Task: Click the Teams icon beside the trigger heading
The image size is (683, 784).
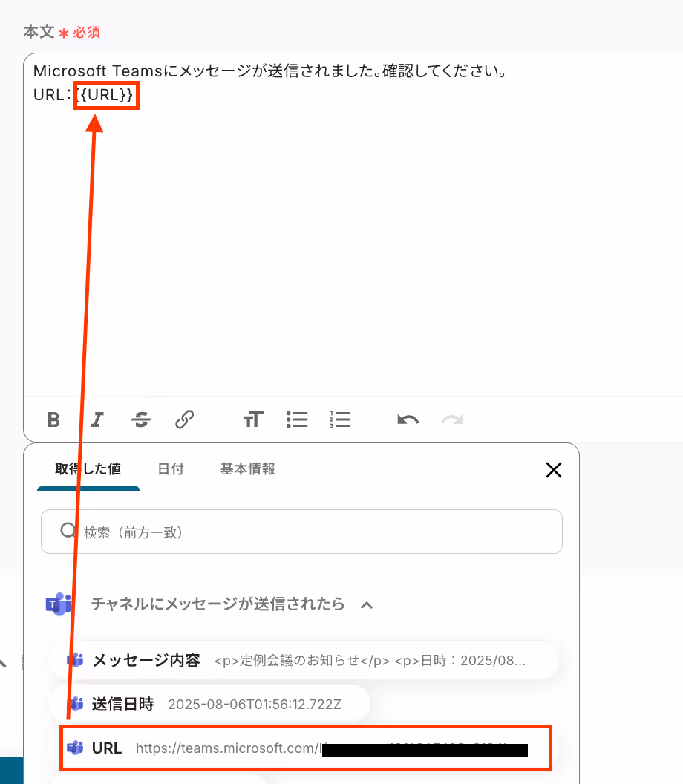Action: tap(59, 604)
